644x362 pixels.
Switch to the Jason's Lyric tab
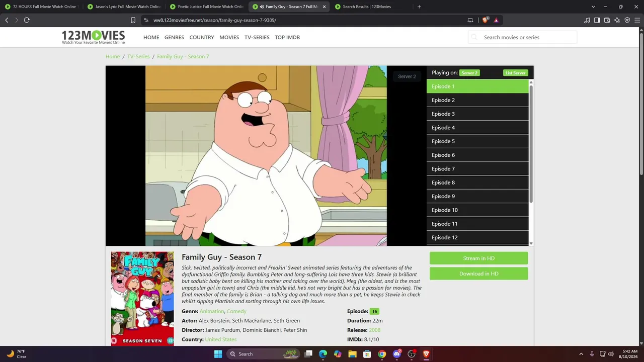pos(124,7)
